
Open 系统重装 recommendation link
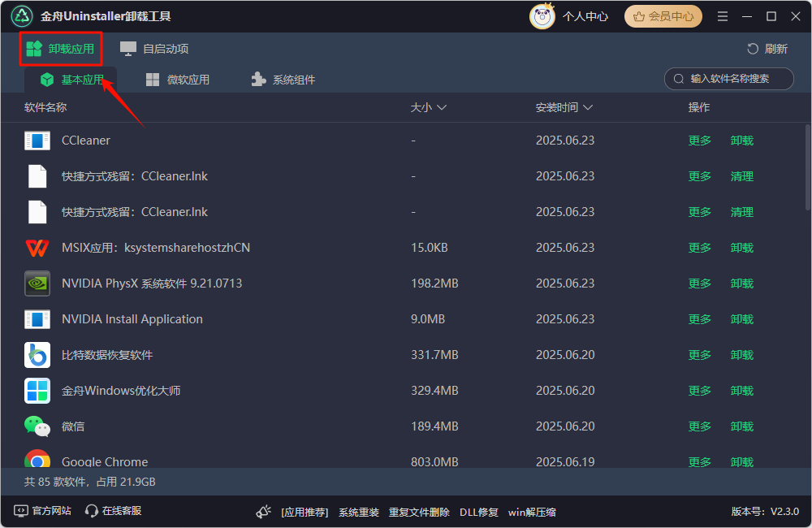pos(358,513)
